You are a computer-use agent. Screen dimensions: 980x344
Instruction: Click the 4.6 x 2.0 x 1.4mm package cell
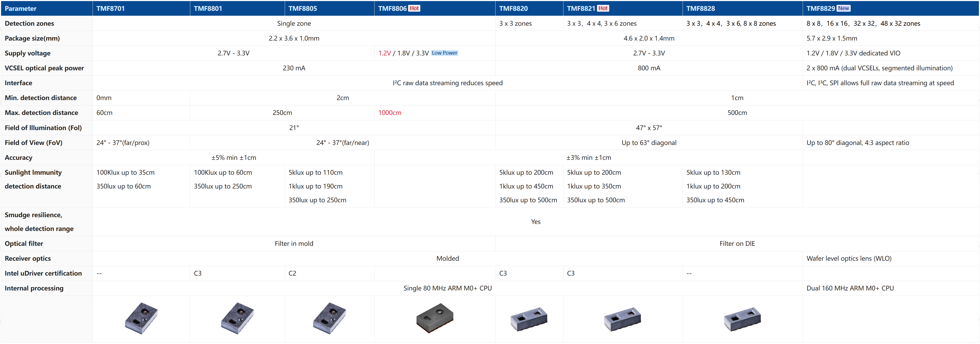click(649, 38)
